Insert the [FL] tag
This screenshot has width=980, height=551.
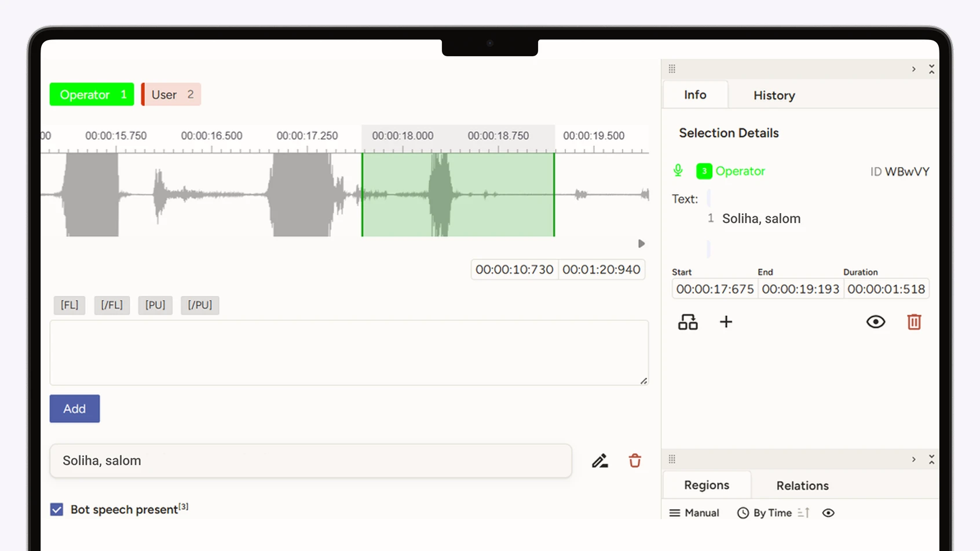70,305
